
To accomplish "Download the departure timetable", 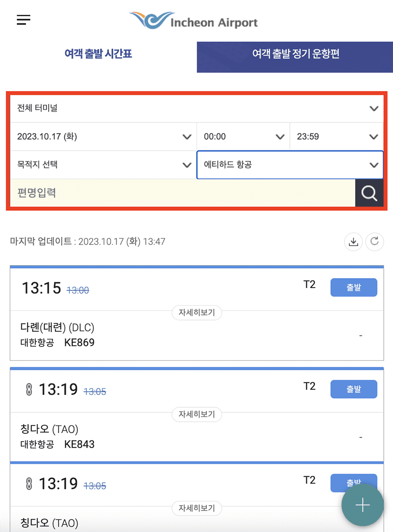I will point(353,242).
